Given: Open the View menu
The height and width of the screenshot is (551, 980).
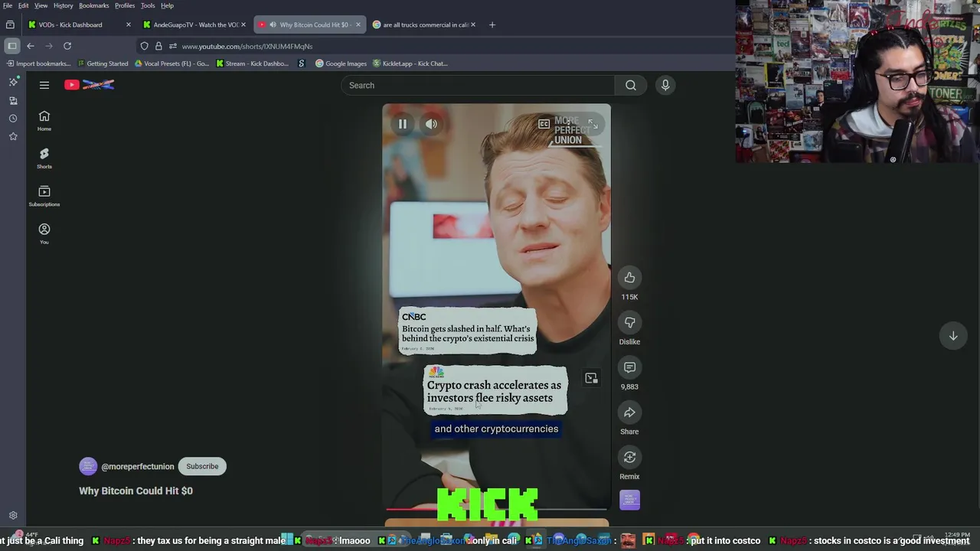Looking at the screenshot, I should (41, 5).
